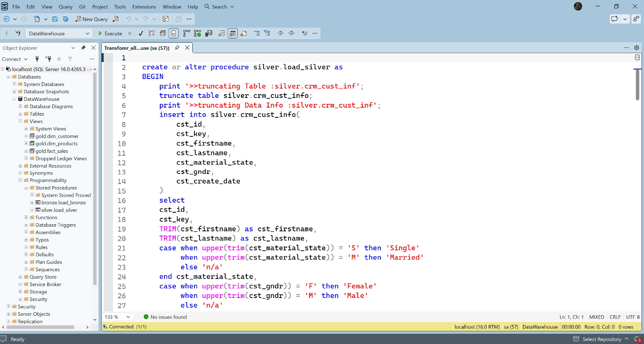Screen dimensions: 644x344
Task: Pin the query tab
Action: tap(177, 48)
